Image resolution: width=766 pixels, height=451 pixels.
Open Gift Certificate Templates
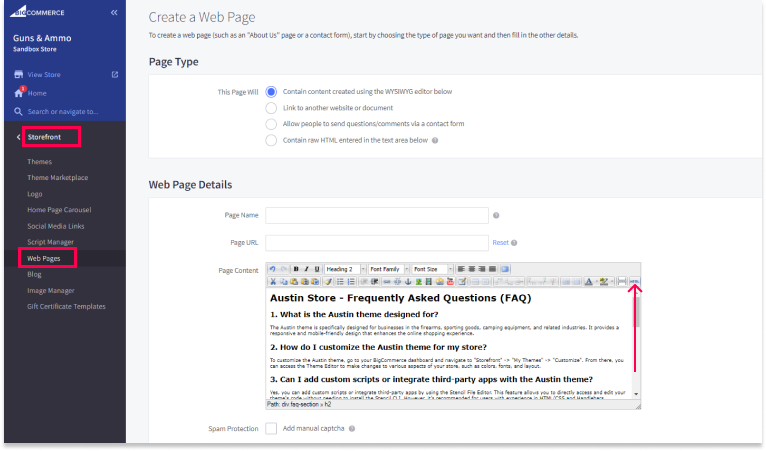[x=66, y=306]
